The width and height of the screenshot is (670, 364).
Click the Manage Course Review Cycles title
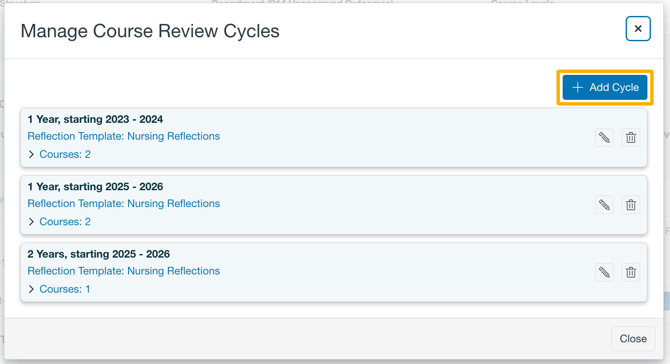(150, 31)
